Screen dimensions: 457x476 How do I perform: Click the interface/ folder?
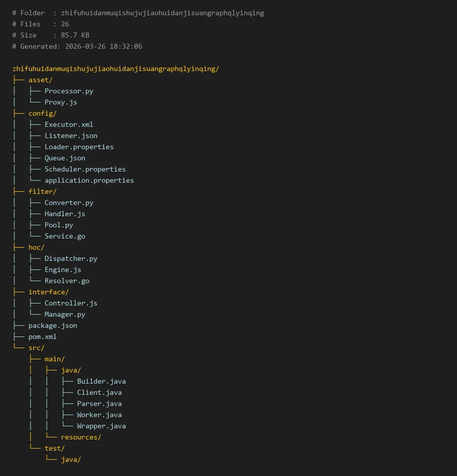tap(48, 292)
